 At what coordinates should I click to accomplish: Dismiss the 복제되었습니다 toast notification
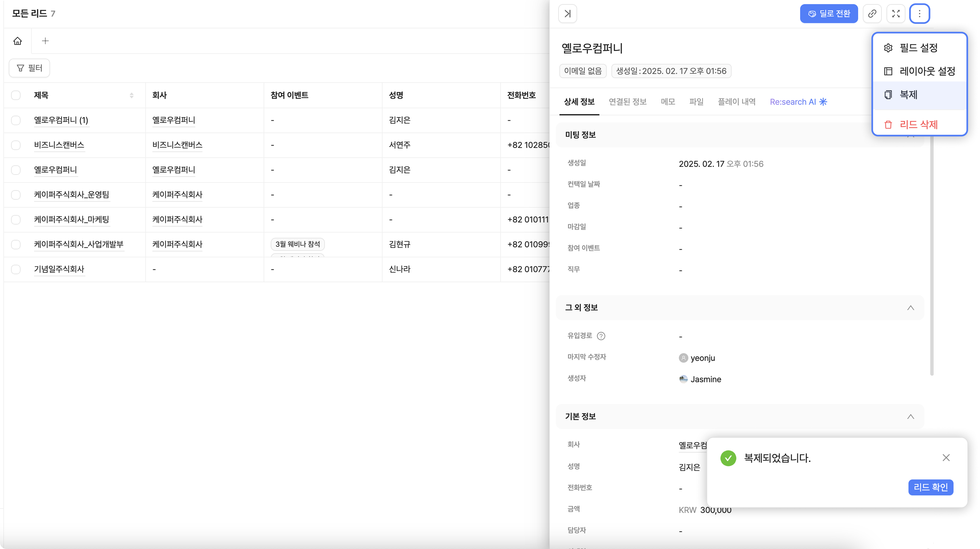(946, 458)
